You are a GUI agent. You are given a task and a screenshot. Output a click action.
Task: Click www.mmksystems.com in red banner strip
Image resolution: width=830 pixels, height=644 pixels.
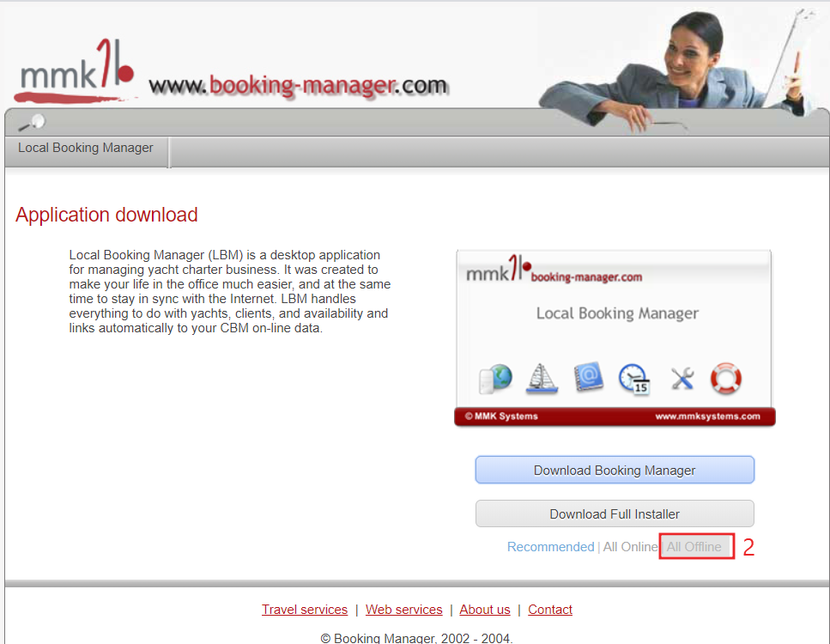pyautogui.click(x=707, y=416)
